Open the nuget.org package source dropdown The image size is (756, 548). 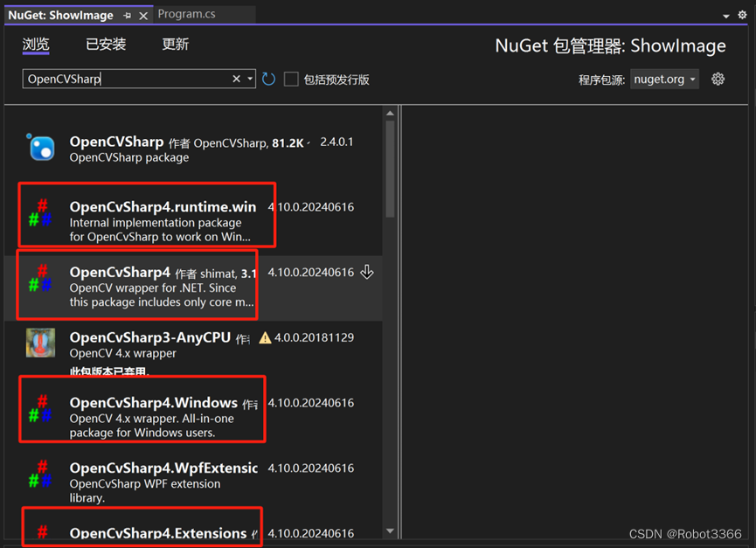(664, 79)
